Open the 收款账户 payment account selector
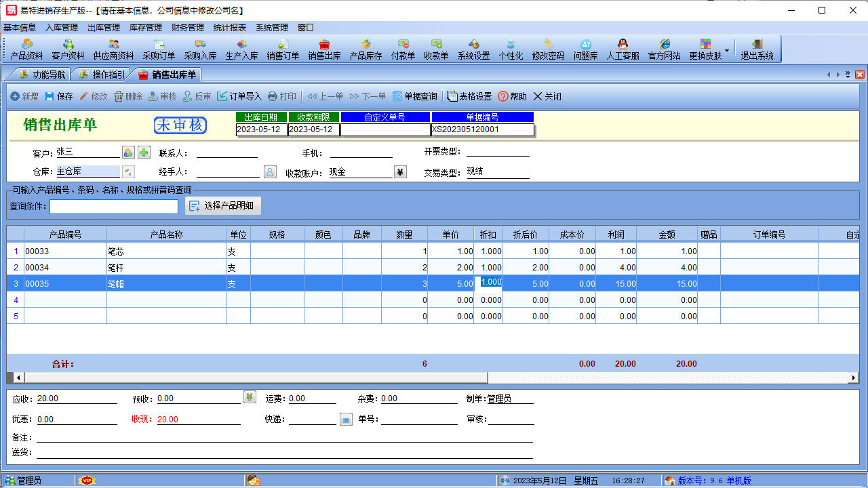Image resolution: width=868 pixels, height=488 pixels. click(x=399, y=171)
